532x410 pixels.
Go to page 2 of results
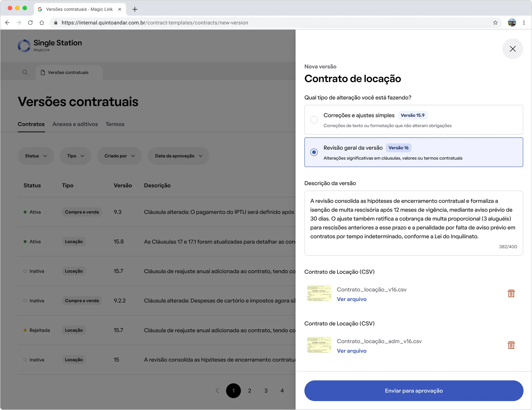pyautogui.click(x=249, y=391)
